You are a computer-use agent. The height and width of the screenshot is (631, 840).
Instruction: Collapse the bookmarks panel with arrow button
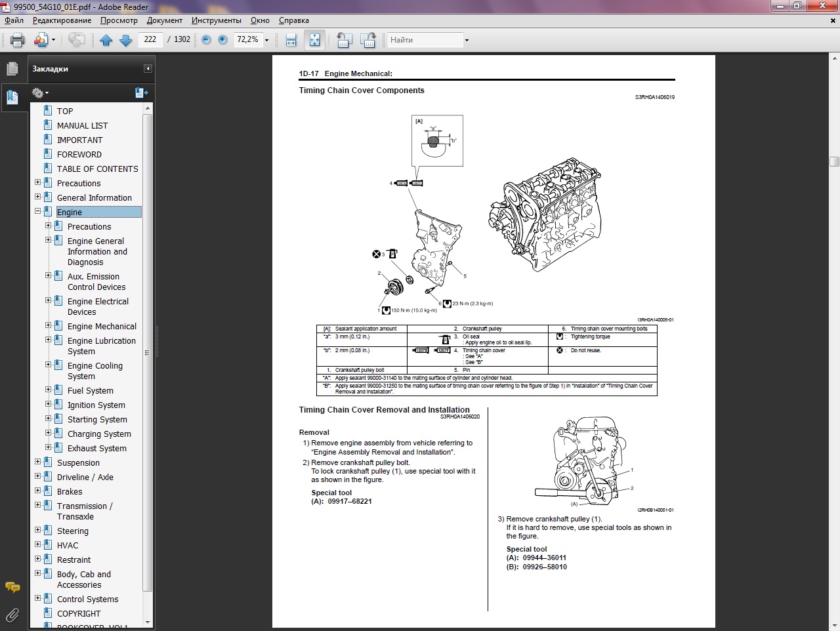pos(148,69)
